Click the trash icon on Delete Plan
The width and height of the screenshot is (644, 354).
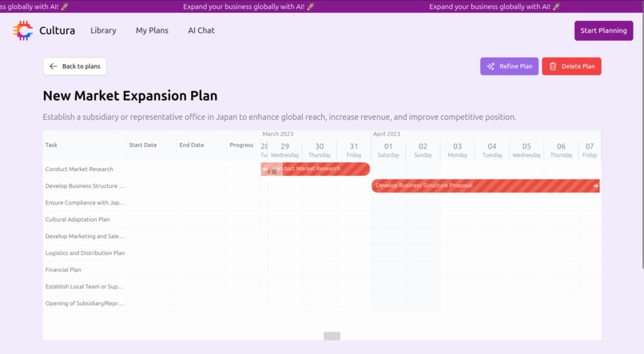tap(553, 66)
